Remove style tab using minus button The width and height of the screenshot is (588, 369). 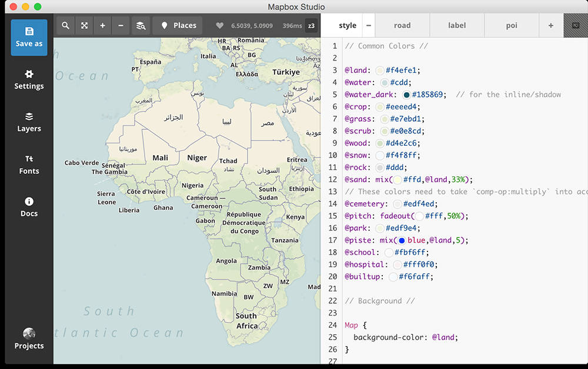tap(368, 26)
